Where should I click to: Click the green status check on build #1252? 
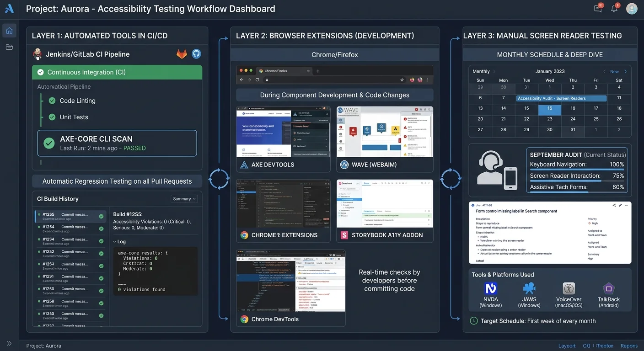point(101,254)
